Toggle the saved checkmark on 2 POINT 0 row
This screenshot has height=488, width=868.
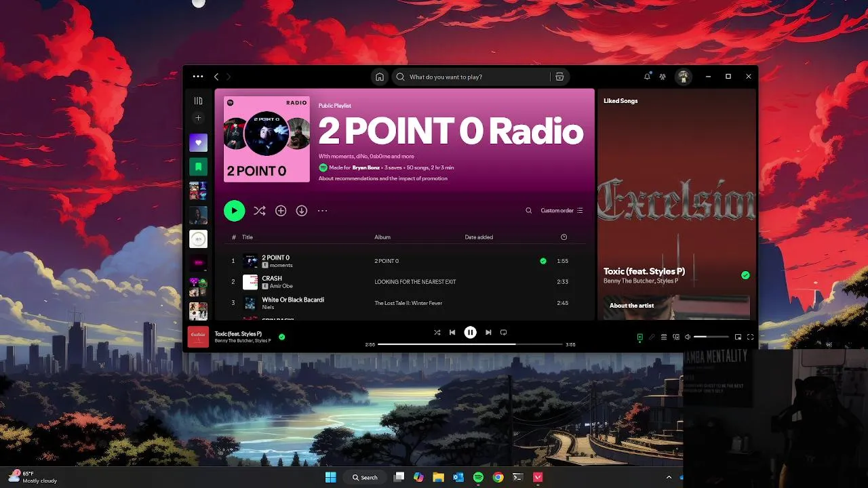tap(543, 261)
